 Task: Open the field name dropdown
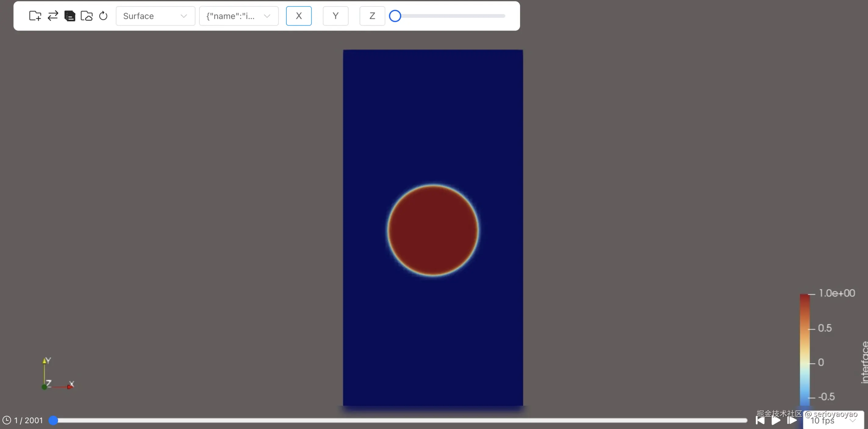point(239,16)
